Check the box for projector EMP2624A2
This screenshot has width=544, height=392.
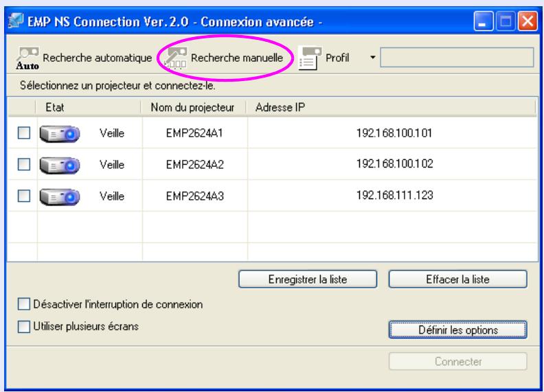(x=24, y=164)
